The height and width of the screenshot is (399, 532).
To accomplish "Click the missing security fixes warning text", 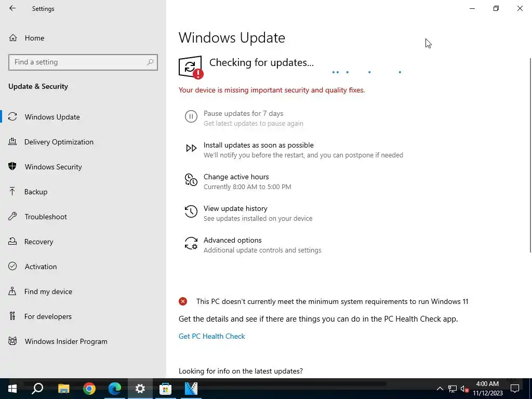I will (272, 90).
